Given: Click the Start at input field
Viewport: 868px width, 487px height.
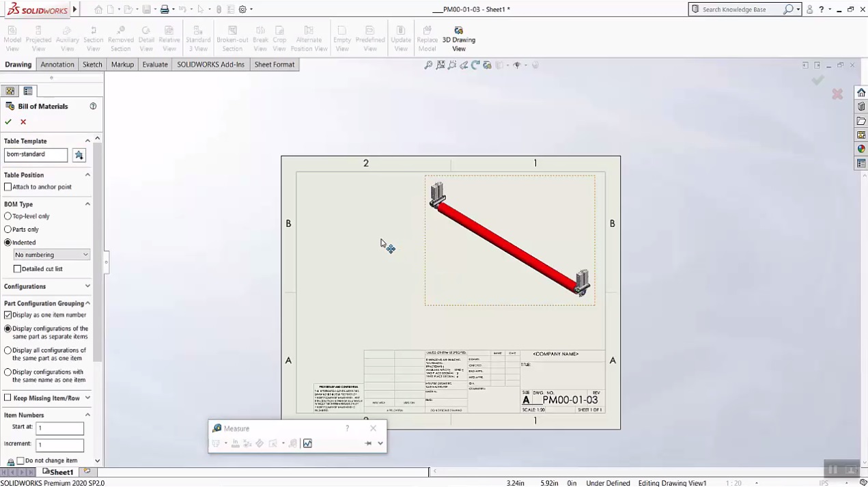Looking at the screenshot, I should (60, 428).
